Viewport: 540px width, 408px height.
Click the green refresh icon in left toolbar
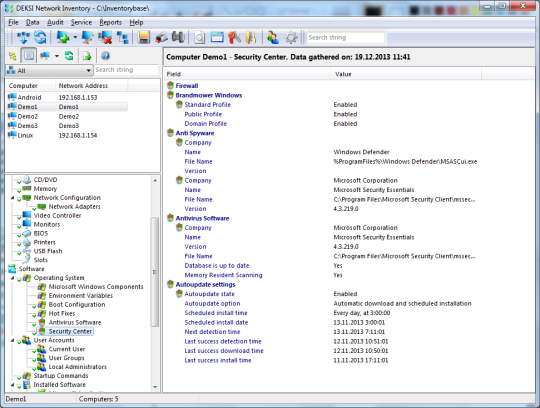tap(69, 56)
